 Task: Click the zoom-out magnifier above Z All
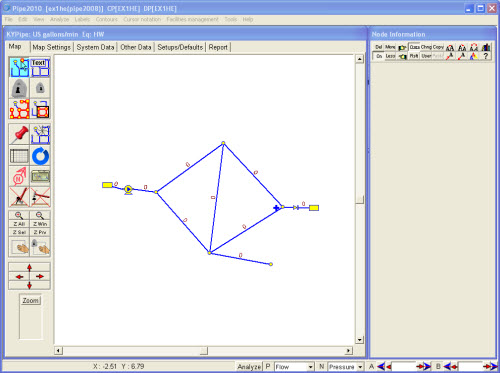19,215
